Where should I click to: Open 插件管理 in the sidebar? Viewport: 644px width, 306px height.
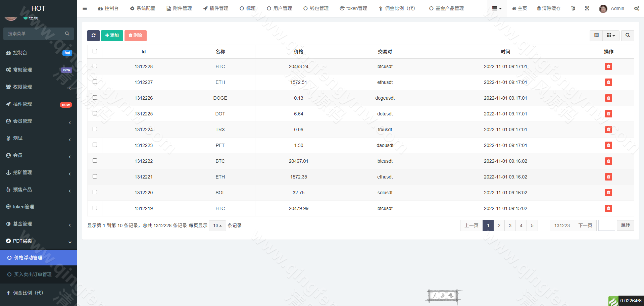(x=39, y=104)
